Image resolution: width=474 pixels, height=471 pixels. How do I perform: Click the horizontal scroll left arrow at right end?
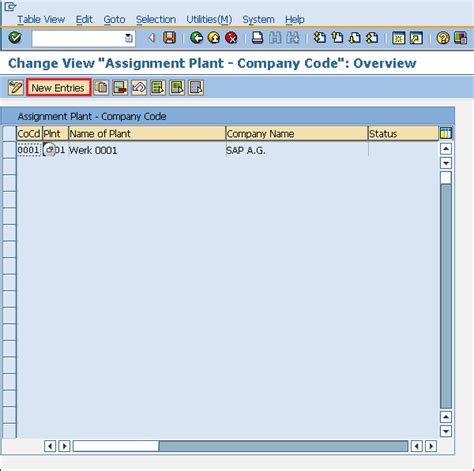click(x=417, y=446)
